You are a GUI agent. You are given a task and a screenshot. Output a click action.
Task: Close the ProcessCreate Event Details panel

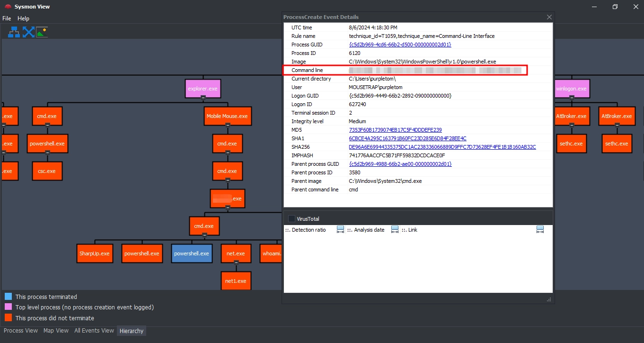[x=549, y=17]
